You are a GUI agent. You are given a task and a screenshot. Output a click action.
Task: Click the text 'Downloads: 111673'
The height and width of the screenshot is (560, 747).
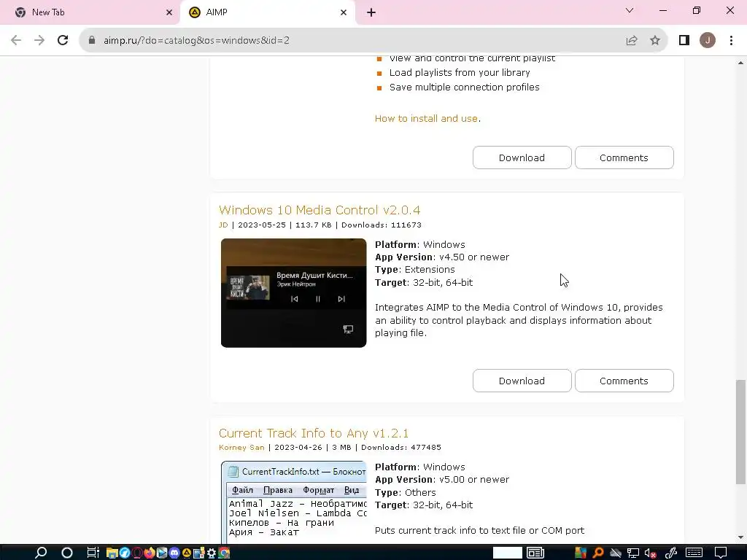(382, 225)
